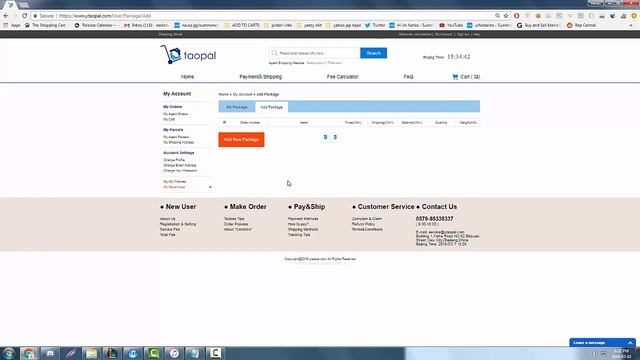Open the Twitter bookmark
This screenshot has width=640, height=360.
375,25
